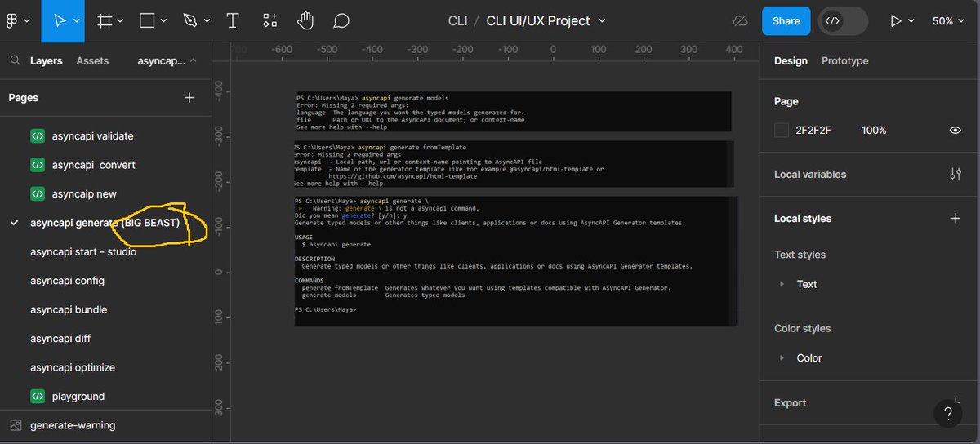Click the CLI project breadcrumb link
The width and height of the screenshot is (980, 444).
[x=457, y=21]
